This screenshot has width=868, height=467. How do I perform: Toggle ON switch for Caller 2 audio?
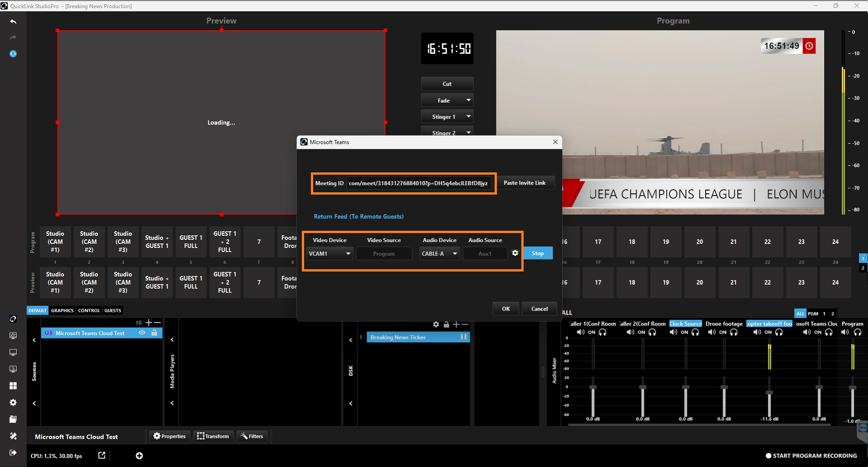[641, 332]
